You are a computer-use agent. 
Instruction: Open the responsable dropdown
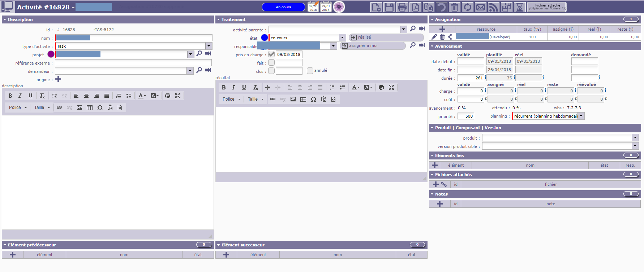pos(333,46)
